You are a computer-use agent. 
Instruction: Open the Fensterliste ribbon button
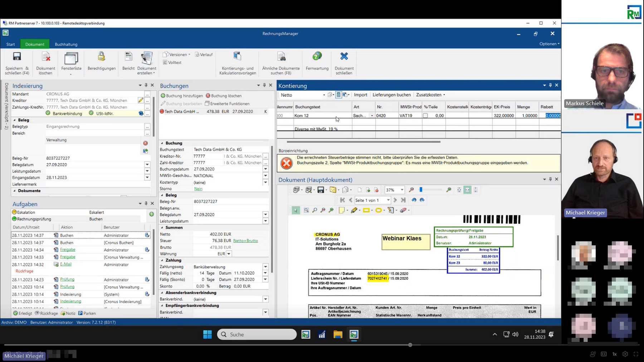click(71, 59)
